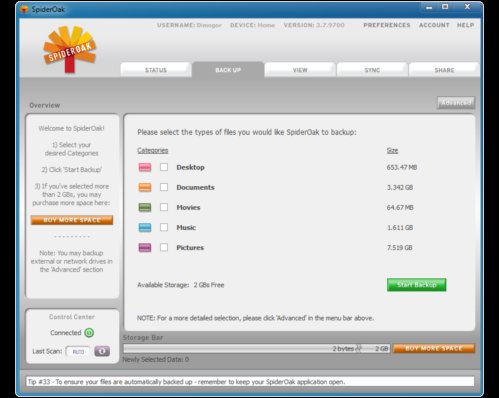Click the blue Music category icon
This screenshot has height=398, width=499.
pyautogui.click(x=145, y=227)
